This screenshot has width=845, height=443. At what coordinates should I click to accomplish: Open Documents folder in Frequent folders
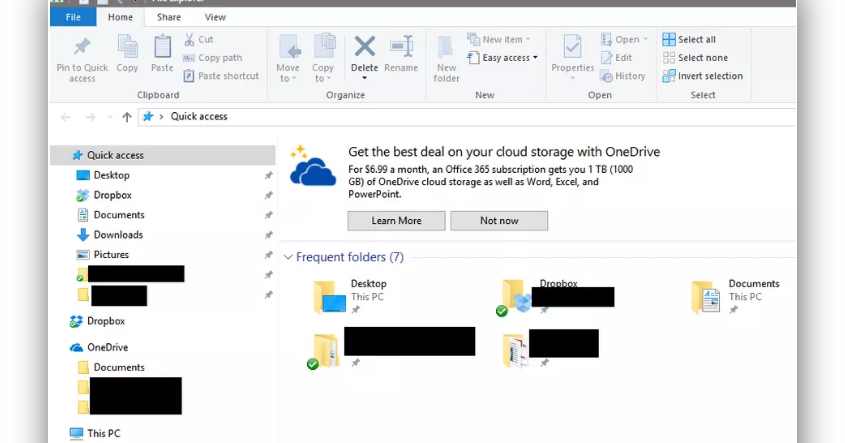point(736,296)
